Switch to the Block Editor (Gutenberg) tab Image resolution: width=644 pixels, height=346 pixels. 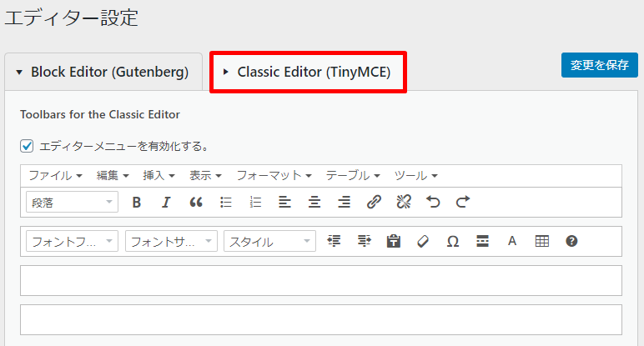pyautogui.click(x=103, y=72)
